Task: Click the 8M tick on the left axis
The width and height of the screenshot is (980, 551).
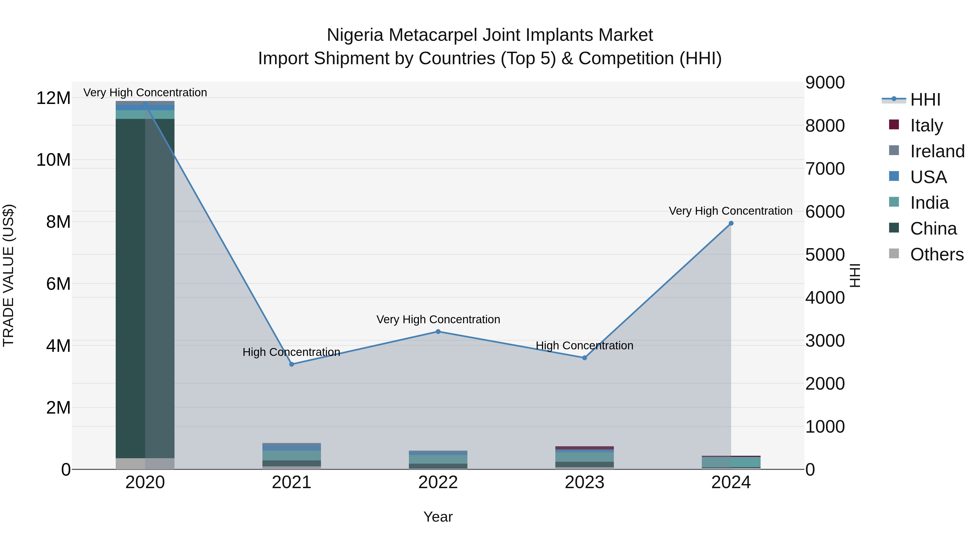Action: click(x=58, y=222)
